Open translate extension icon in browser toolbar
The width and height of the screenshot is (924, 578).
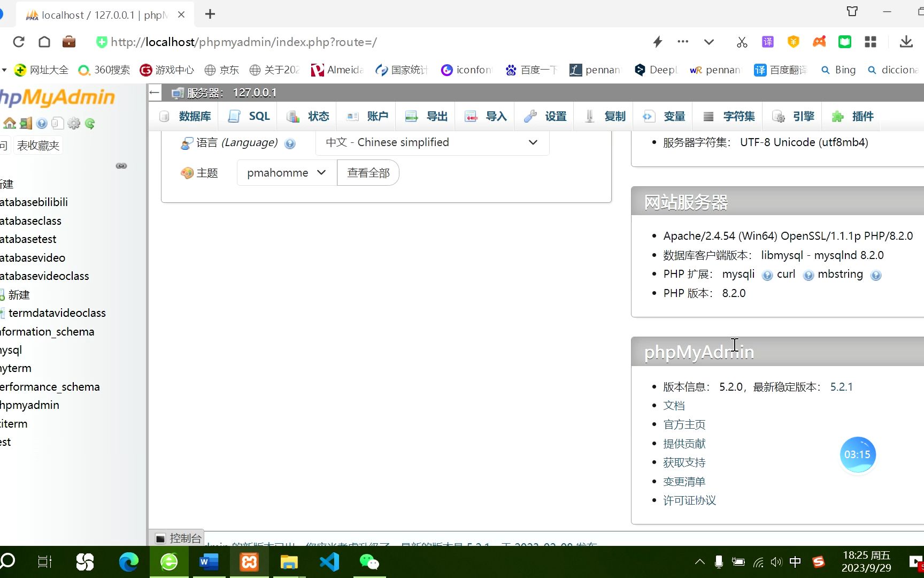point(768,42)
